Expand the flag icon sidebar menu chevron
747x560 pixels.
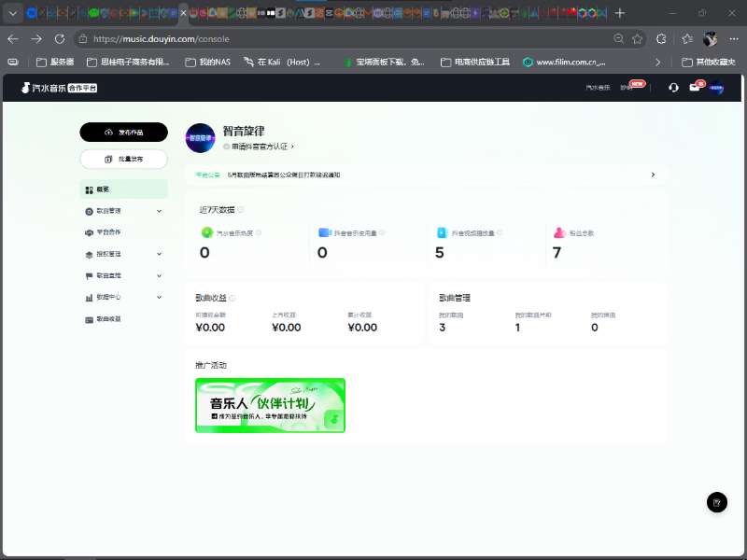pyautogui.click(x=159, y=275)
